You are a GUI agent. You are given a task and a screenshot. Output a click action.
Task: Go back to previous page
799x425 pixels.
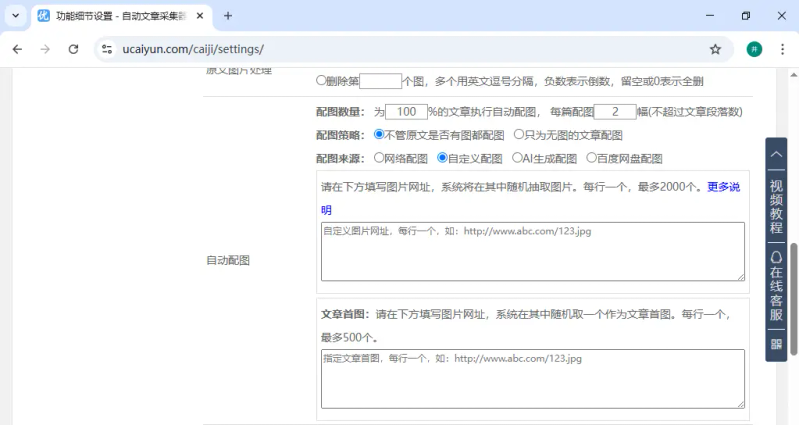(x=17, y=49)
